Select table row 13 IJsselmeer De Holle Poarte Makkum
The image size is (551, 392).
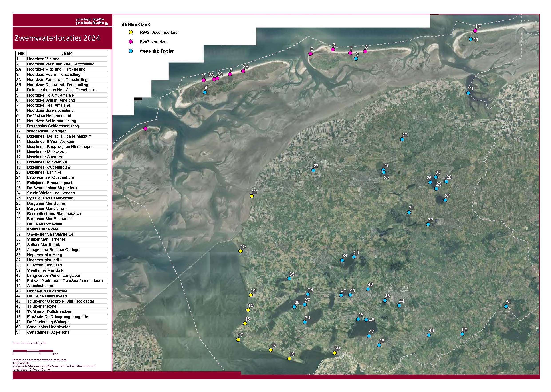(60, 136)
